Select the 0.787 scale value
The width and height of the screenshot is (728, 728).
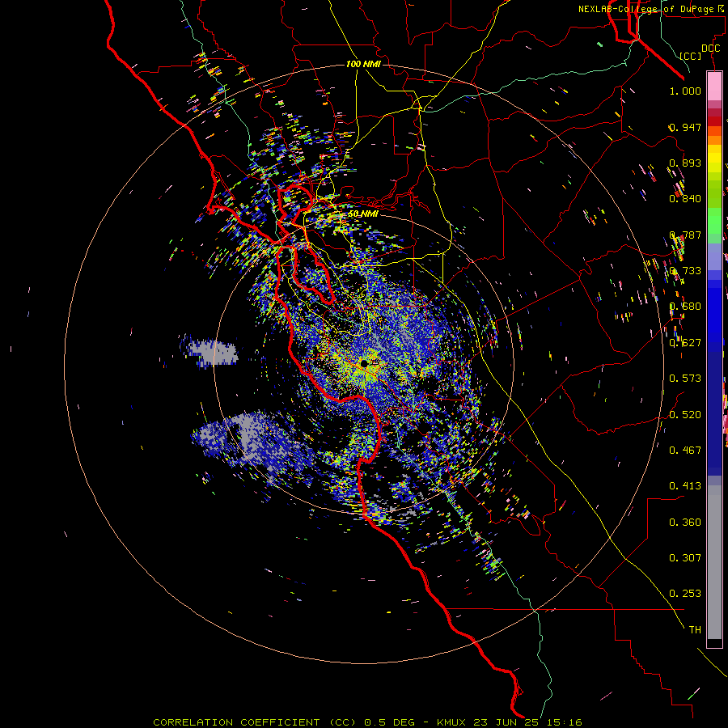coord(685,235)
